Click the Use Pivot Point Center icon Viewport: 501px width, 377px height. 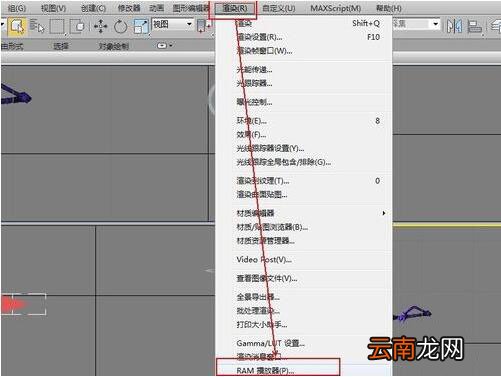click(x=202, y=26)
